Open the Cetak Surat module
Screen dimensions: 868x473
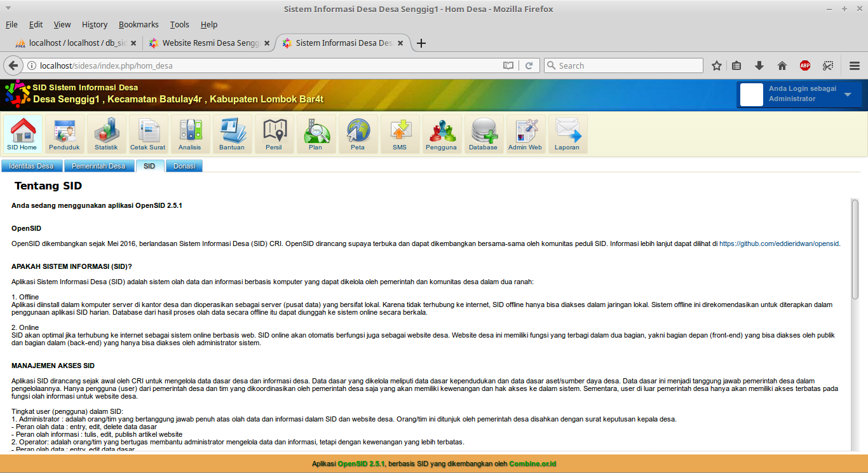(x=148, y=134)
